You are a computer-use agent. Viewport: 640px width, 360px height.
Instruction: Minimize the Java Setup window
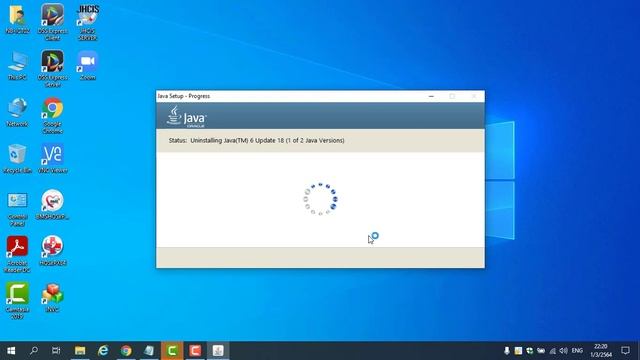[x=431, y=96]
